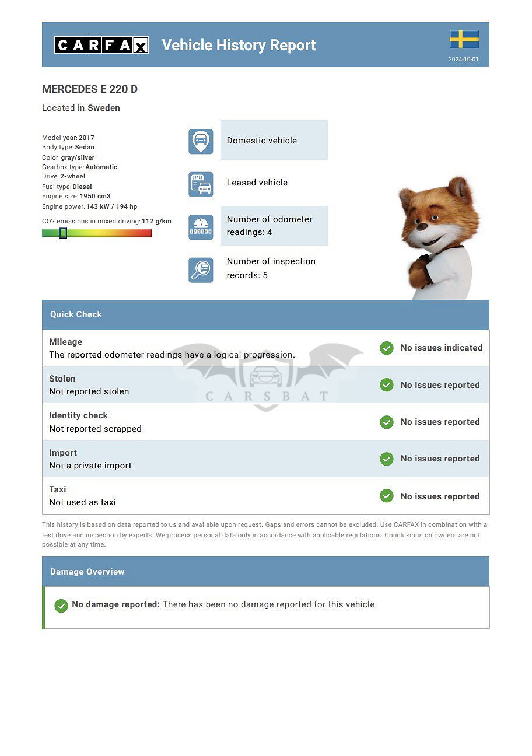
Task: Click the No damage reported checkmark
Action: 61,605
